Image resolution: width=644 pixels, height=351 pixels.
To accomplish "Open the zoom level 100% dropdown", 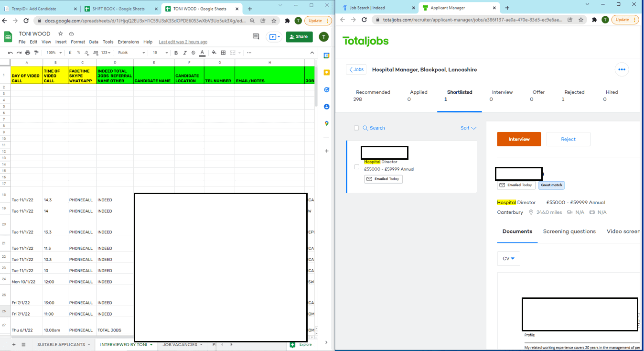I will pyautogui.click(x=54, y=53).
